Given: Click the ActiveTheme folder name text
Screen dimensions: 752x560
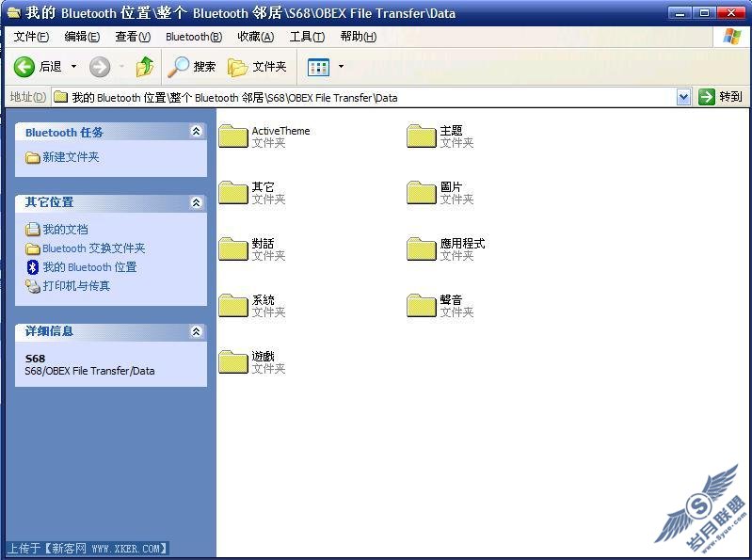Looking at the screenshot, I should click(281, 131).
